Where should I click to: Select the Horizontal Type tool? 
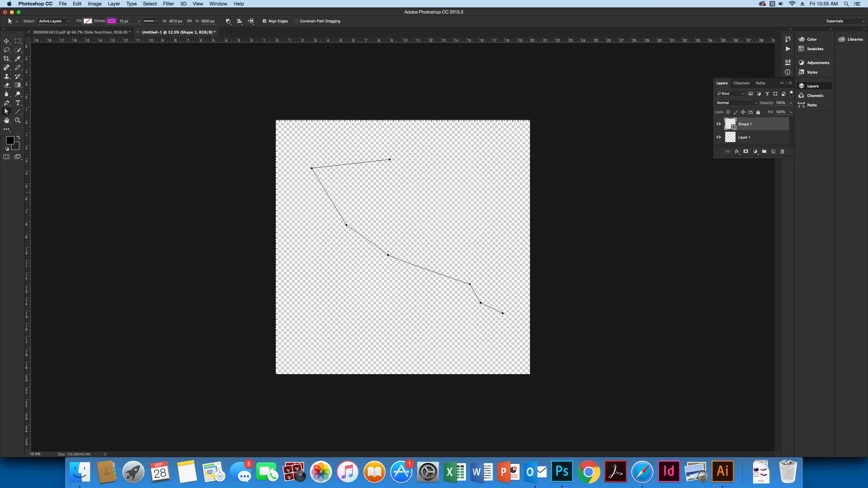[18, 103]
